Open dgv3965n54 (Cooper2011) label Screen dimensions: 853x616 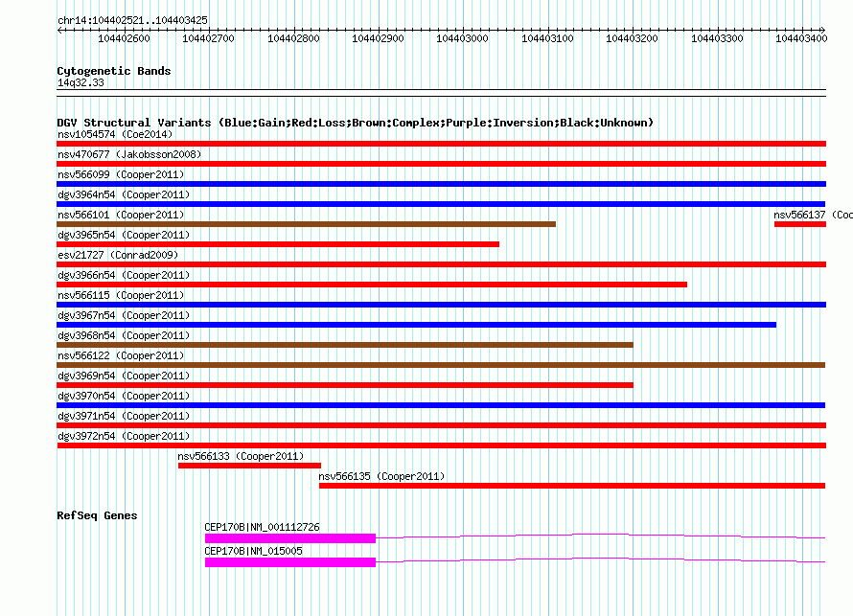tap(124, 235)
